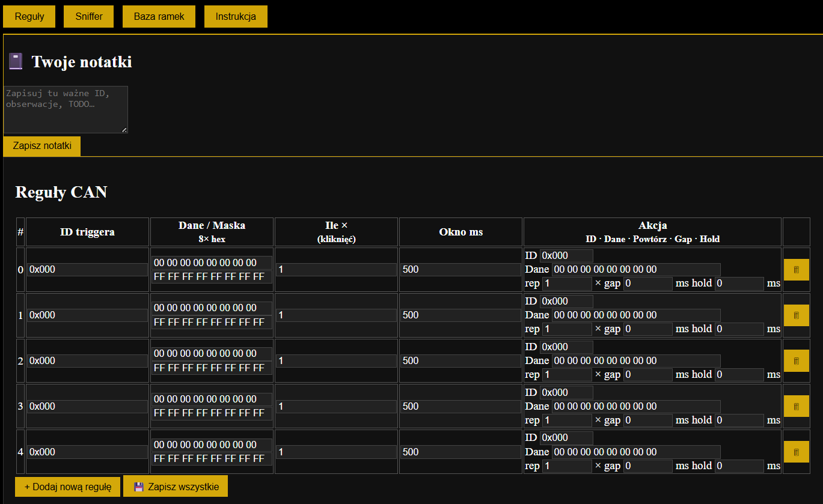823x504 pixels.
Task: Click the hold field in row 3
Action: (x=739, y=421)
